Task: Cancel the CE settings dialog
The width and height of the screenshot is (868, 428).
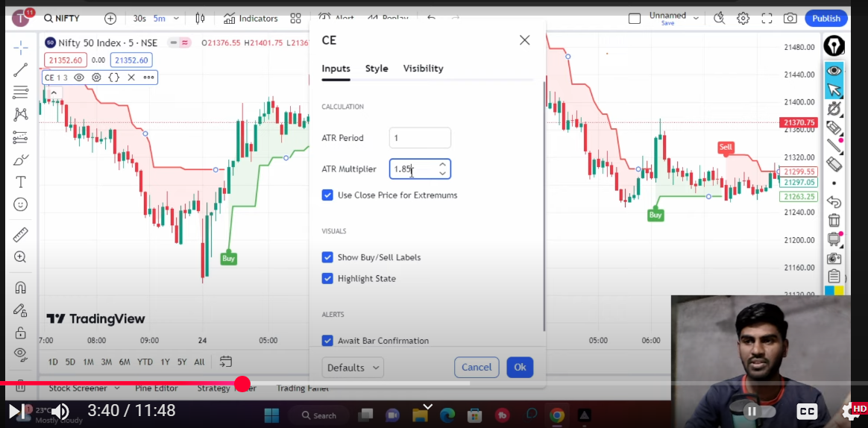Action: click(x=477, y=367)
